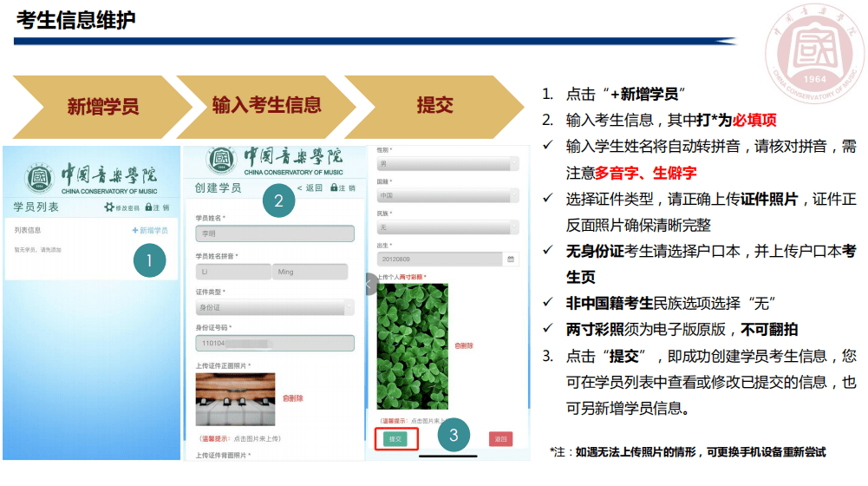Click the conservatory logo above 创建学员 header
The image size is (868, 486).
coord(221,160)
